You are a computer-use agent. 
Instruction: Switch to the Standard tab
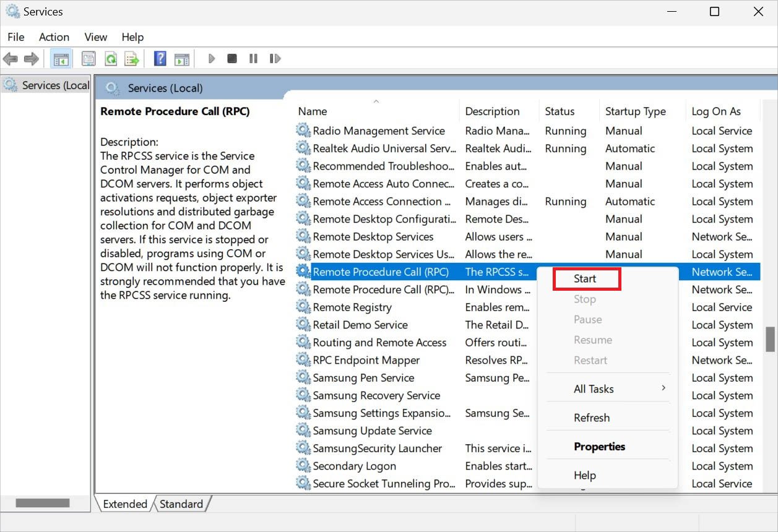[x=181, y=504]
